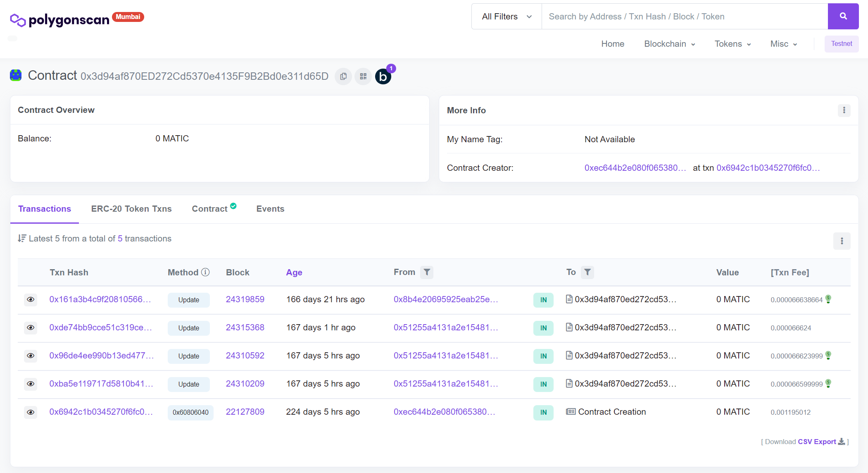The image size is (868, 473).
Task: Click gas tip bulb for fee 0.000066623999
Action: tap(828, 355)
